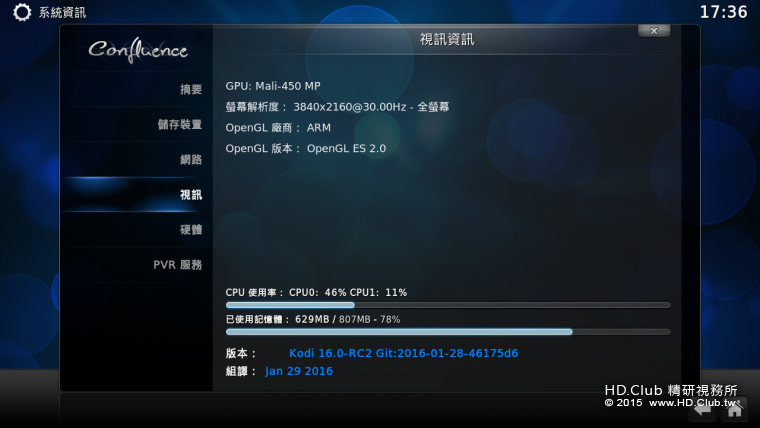Screen dimensions: 760x428
Task: Click the home icon at bottom right
Action: 734,410
